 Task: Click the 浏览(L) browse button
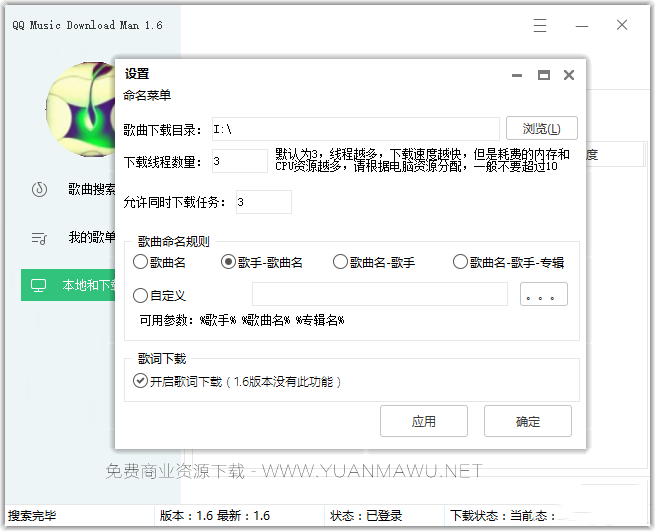pos(541,129)
